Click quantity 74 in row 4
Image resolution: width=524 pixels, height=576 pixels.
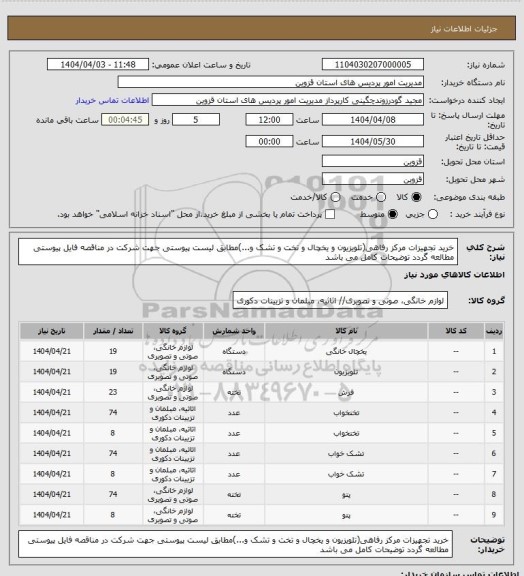pyautogui.click(x=113, y=413)
